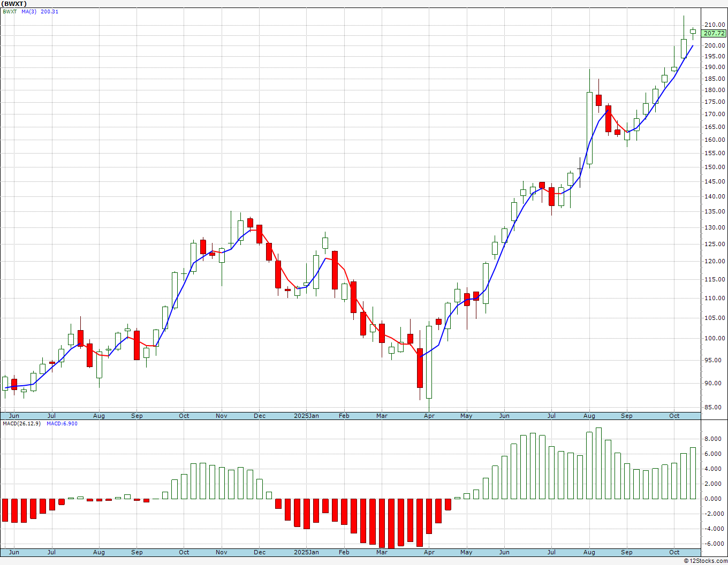Screen dimensions: 728x565
Task: Click the 8.000 MACD axis label
Action: click(714, 439)
